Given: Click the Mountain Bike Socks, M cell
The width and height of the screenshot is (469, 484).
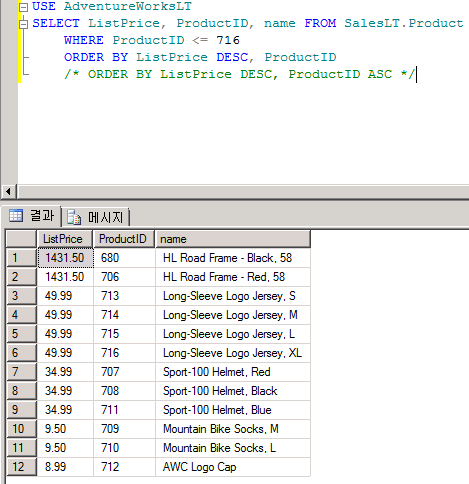Looking at the screenshot, I should (233, 429).
